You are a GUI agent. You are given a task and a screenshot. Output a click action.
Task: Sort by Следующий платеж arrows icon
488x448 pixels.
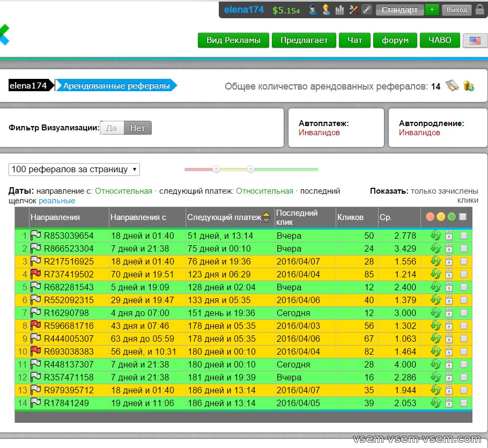(x=267, y=217)
